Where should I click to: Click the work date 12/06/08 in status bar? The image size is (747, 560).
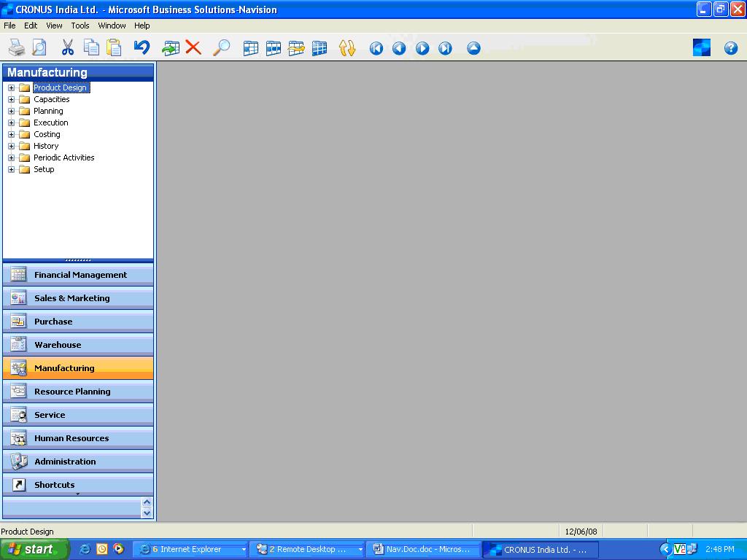point(581,532)
